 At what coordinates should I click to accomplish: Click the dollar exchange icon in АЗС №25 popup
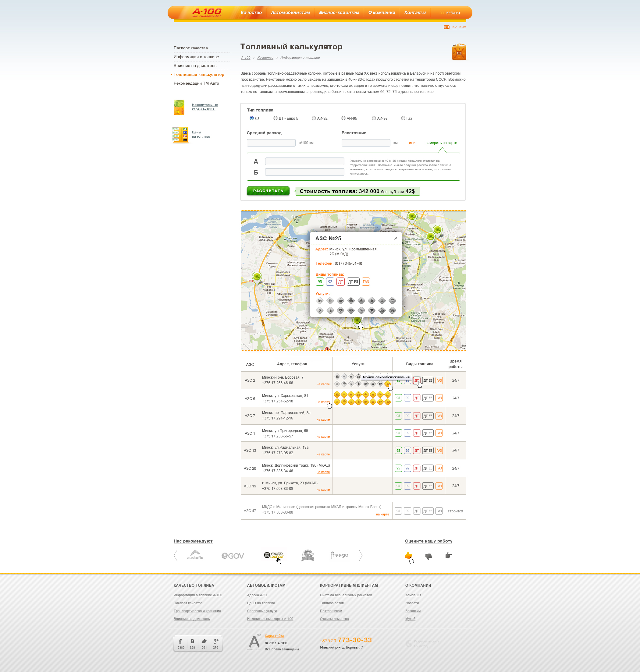[320, 311]
